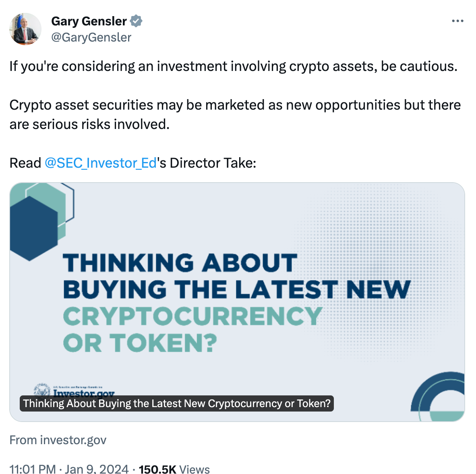Click the dark caption overlay on the card
Image resolution: width=476 pixels, height=474 pixels.
point(177,403)
